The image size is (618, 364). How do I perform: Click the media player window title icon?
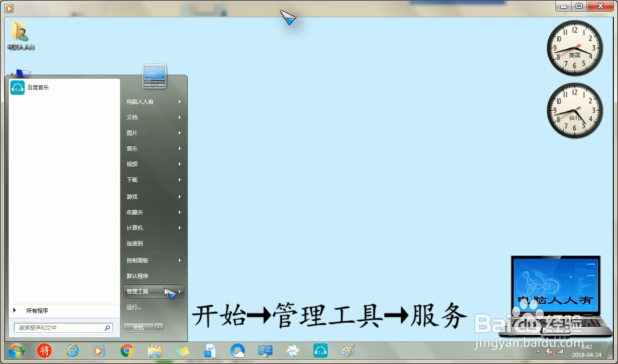click(x=9, y=8)
